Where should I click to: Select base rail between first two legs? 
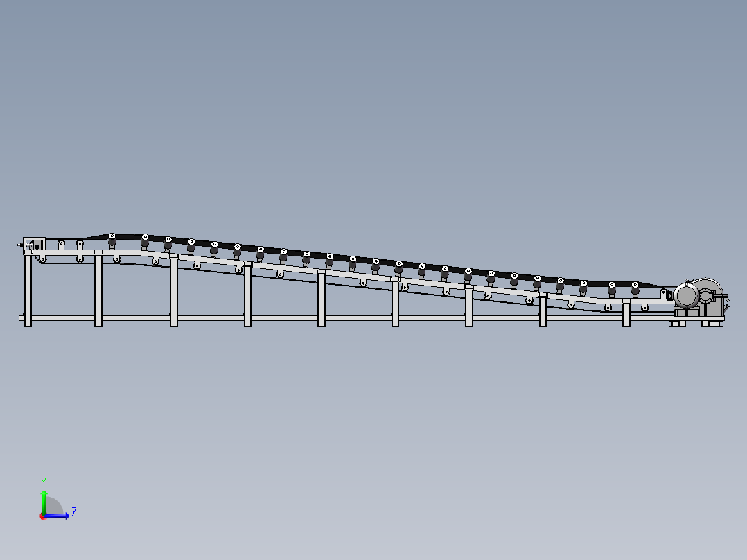pyautogui.click(x=62, y=318)
